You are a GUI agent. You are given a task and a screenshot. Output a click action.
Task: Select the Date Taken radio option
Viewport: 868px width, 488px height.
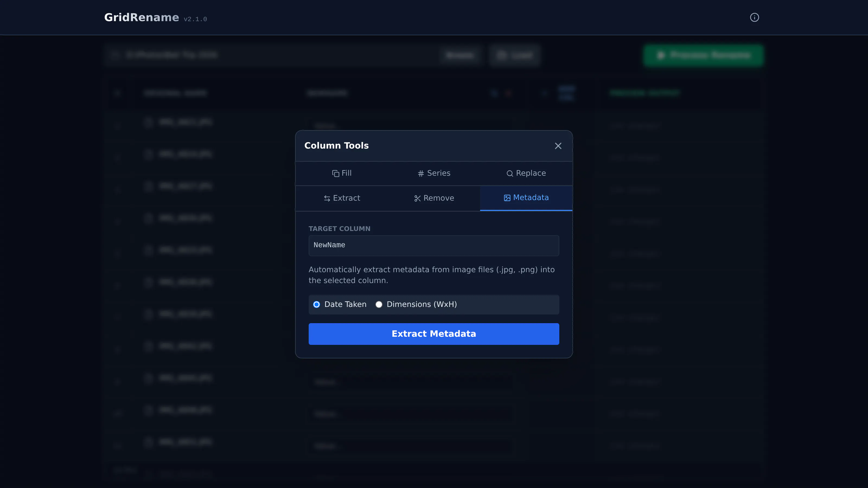pyautogui.click(x=316, y=304)
